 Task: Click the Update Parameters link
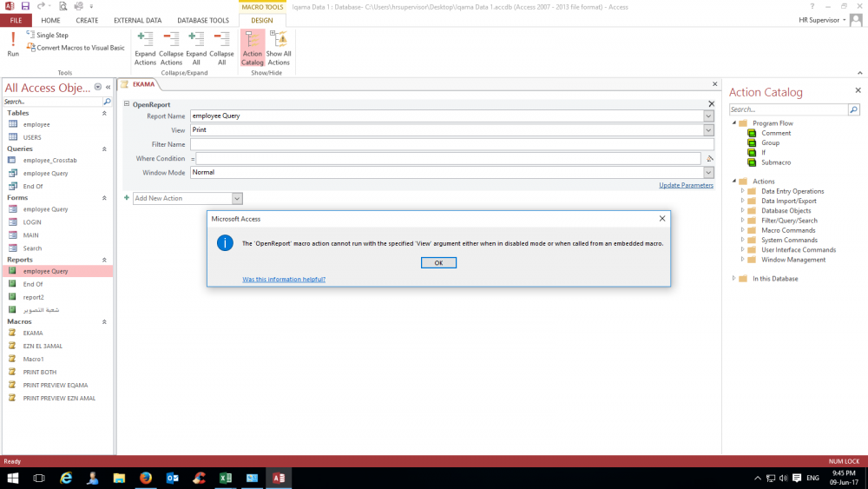pyautogui.click(x=686, y=185)
